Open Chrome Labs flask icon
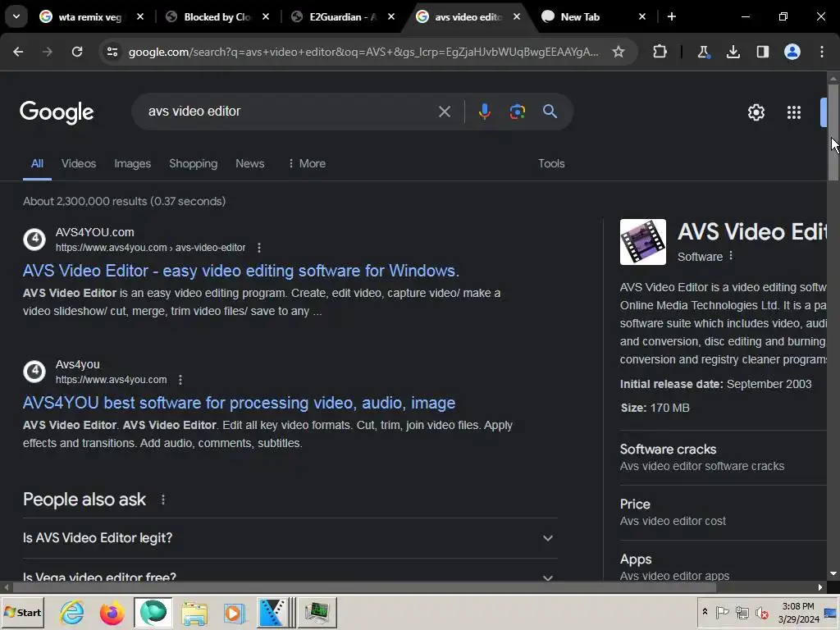The width and height of the screenshot is (840, 630). point(703,52)
